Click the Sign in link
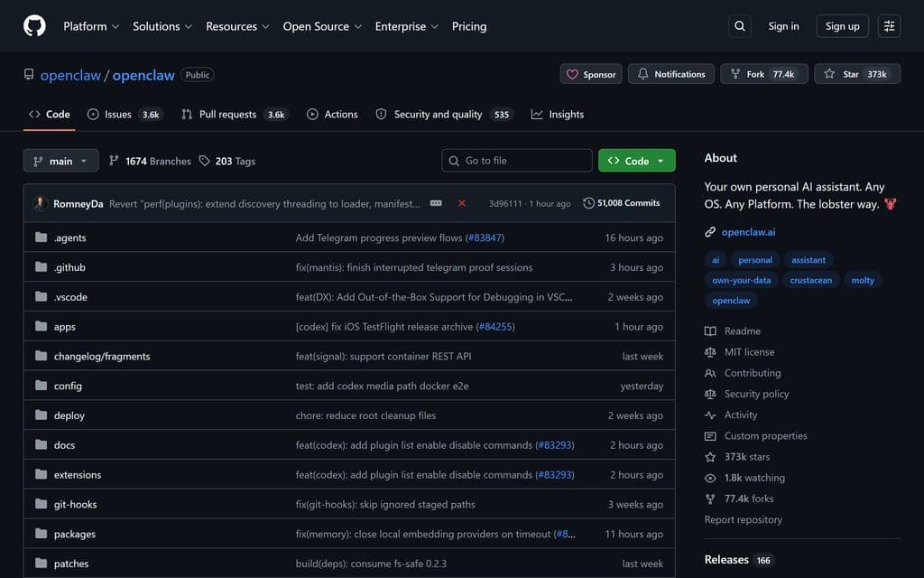This screenshot has width=924, height=578. (783, 26)
